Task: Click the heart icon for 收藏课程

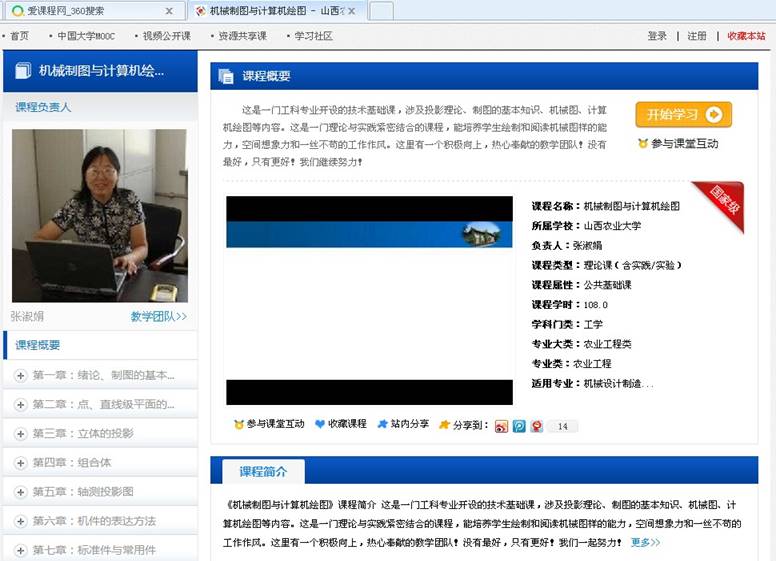Action: point(320,424)
